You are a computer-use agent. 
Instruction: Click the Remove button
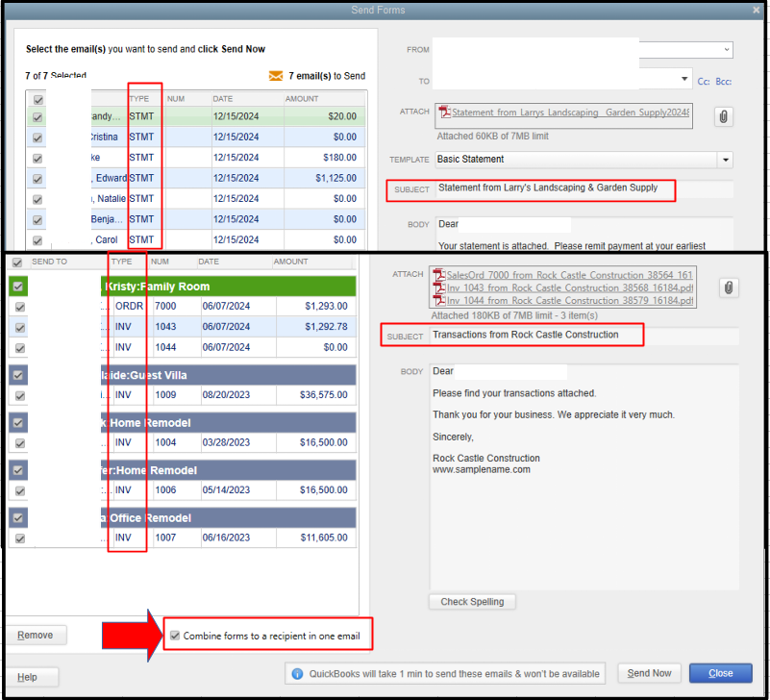tap(36, 636)
